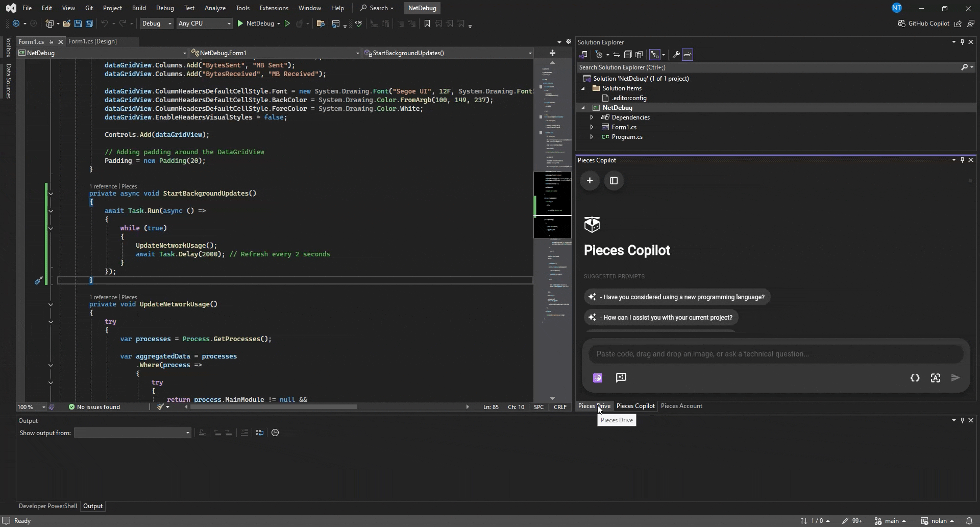The height and width of the screenshot is (527, 980).
Task: Click the nolan repository button in status bar
Action: tap(937, 521)
